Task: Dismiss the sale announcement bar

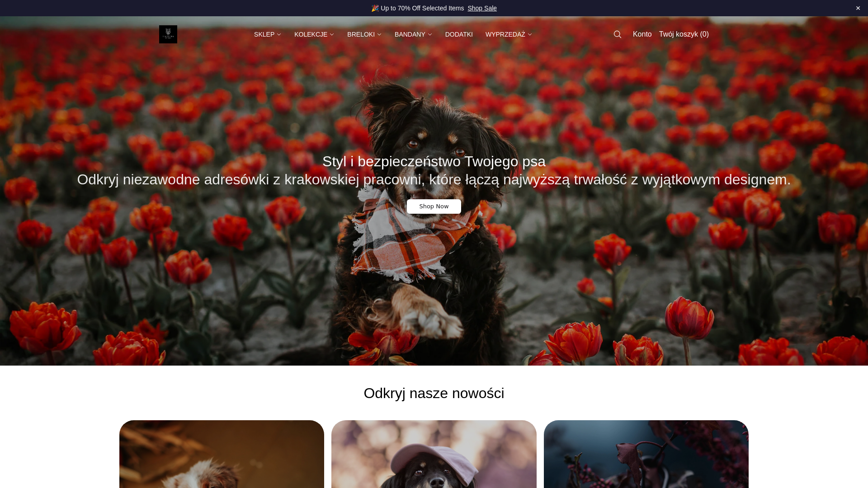Action: [858, 8]
